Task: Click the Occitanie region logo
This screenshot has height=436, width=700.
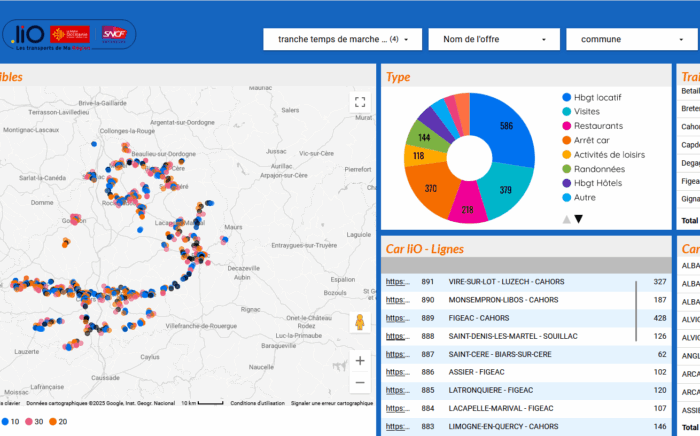Action: 70,35
